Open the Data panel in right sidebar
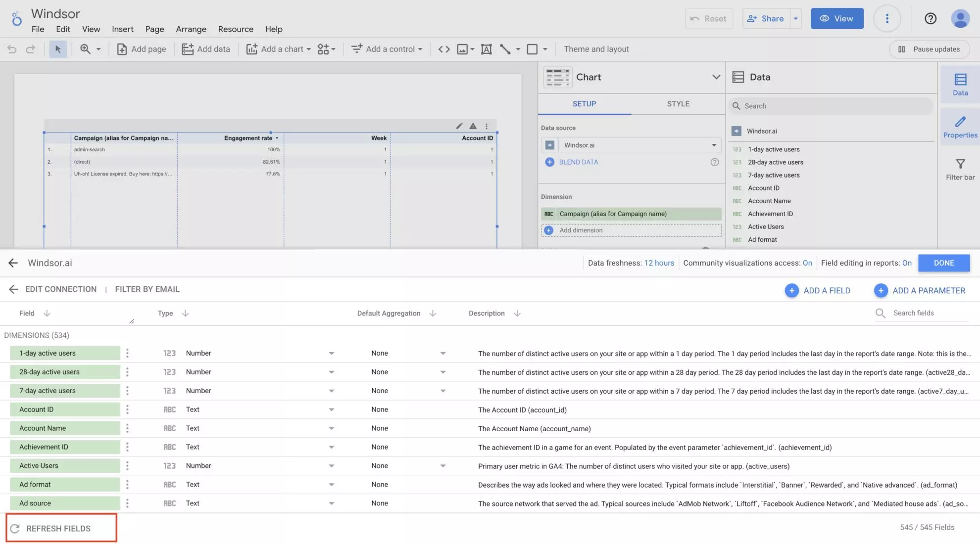 [x=960, y=85]
